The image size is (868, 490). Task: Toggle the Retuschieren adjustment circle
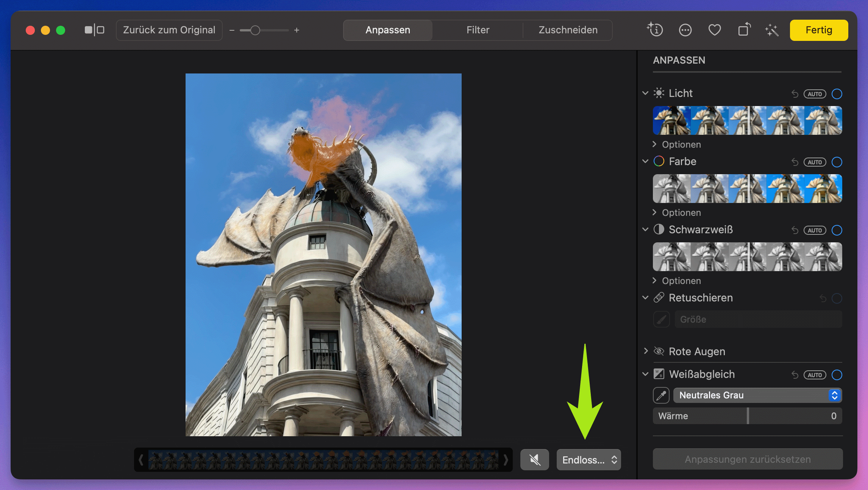pyautogui.click(x=837, y=298)
